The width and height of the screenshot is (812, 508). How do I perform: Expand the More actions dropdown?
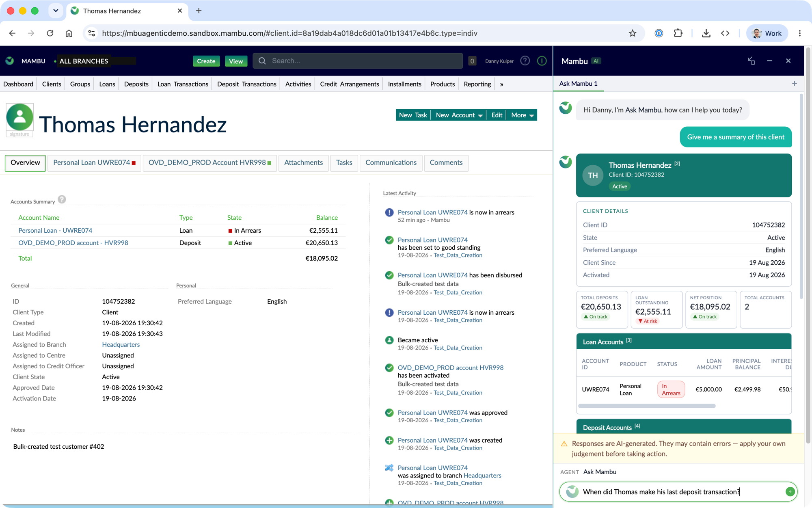pyautogui.click(x=522, y=115)
